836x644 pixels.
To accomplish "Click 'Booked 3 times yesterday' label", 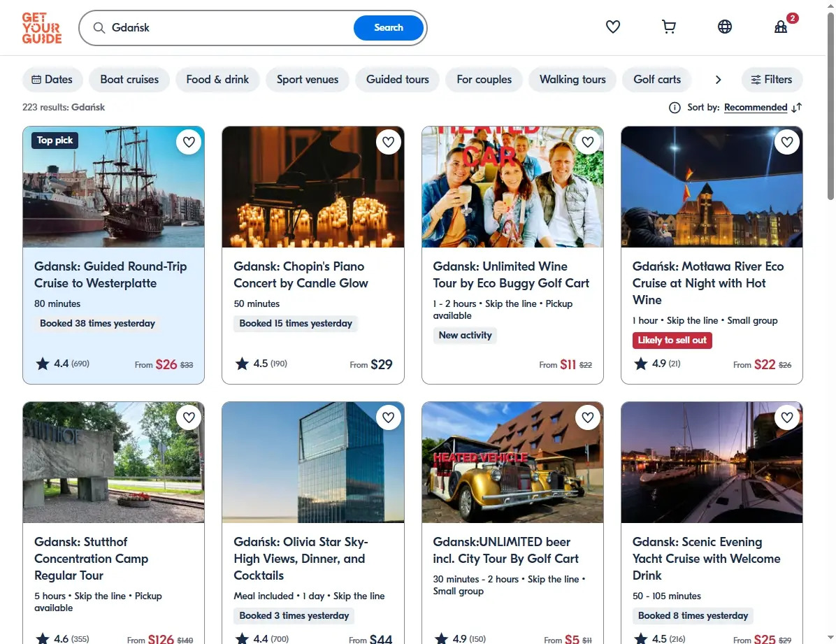I will click(294, 616).
